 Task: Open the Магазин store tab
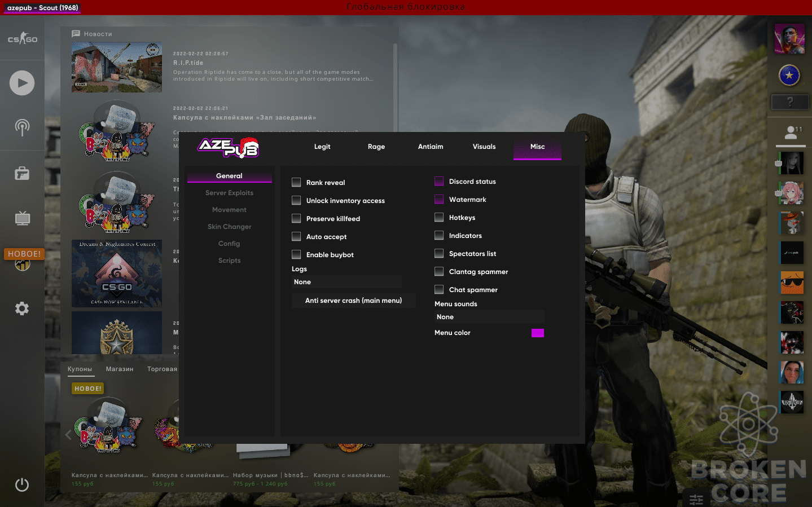[120, 369]
